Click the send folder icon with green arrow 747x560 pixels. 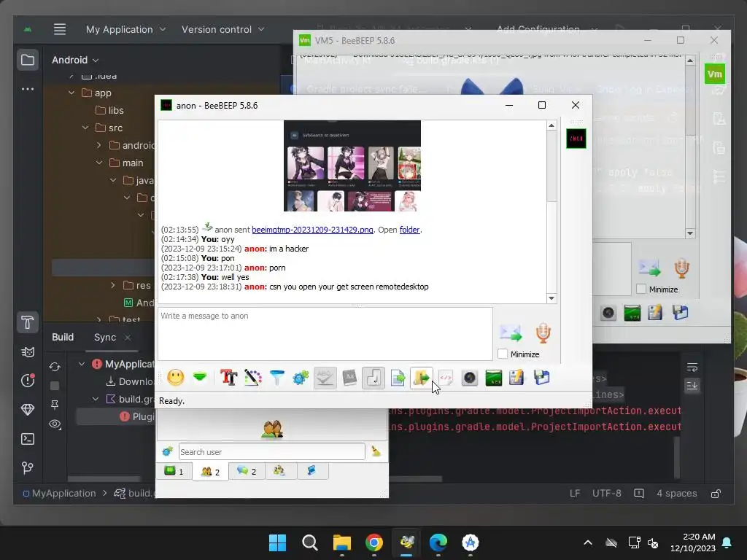coord(421,378)
